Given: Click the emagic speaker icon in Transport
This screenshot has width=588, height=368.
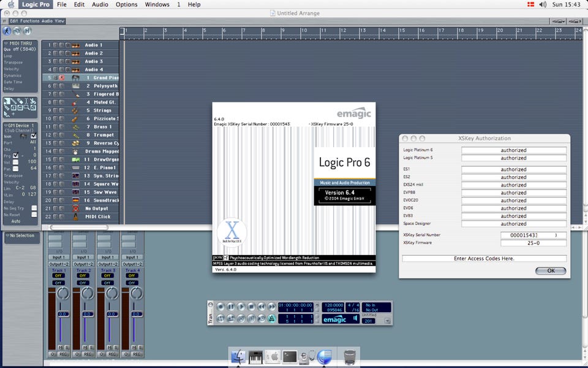Looking at the screenshot, I should point(355,318).
